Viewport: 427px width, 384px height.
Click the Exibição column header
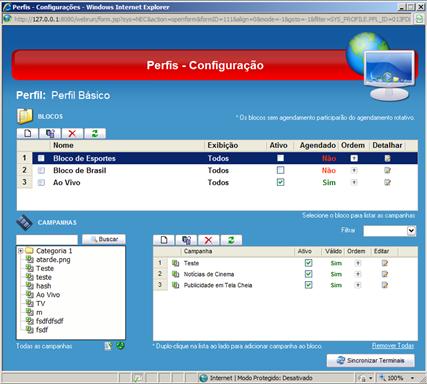223,145
